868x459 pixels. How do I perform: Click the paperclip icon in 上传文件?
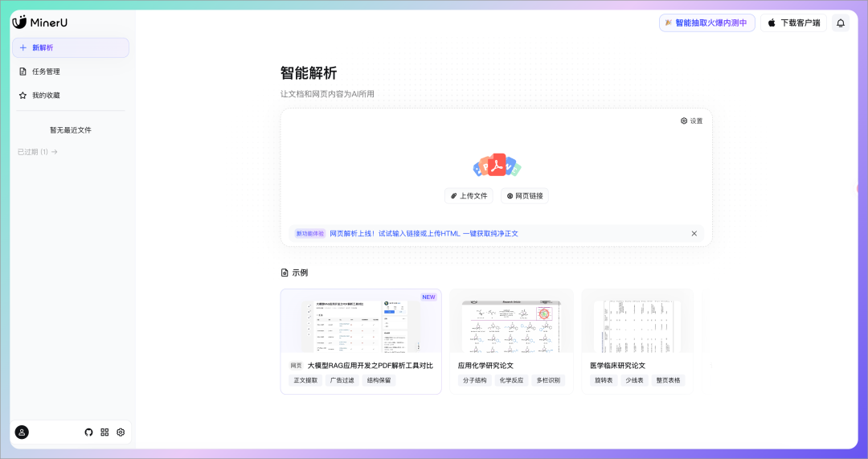(x=454, y=196)
